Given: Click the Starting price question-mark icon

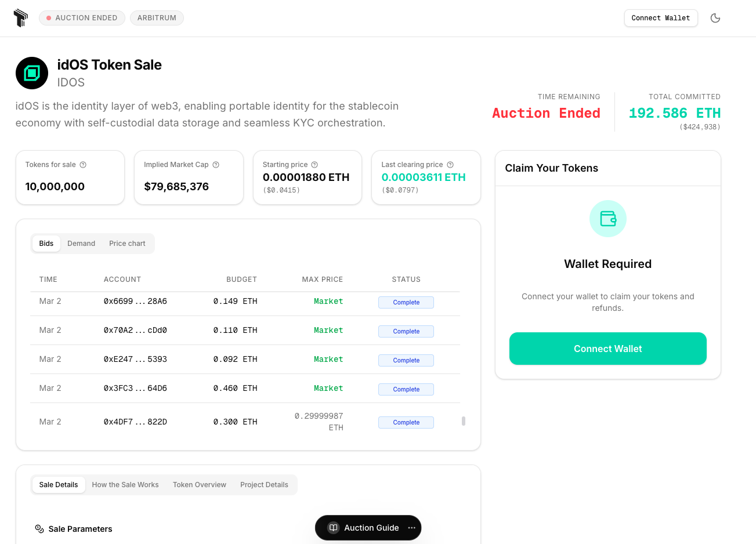Looking at the screenshot, I should (x=315, y=165).
